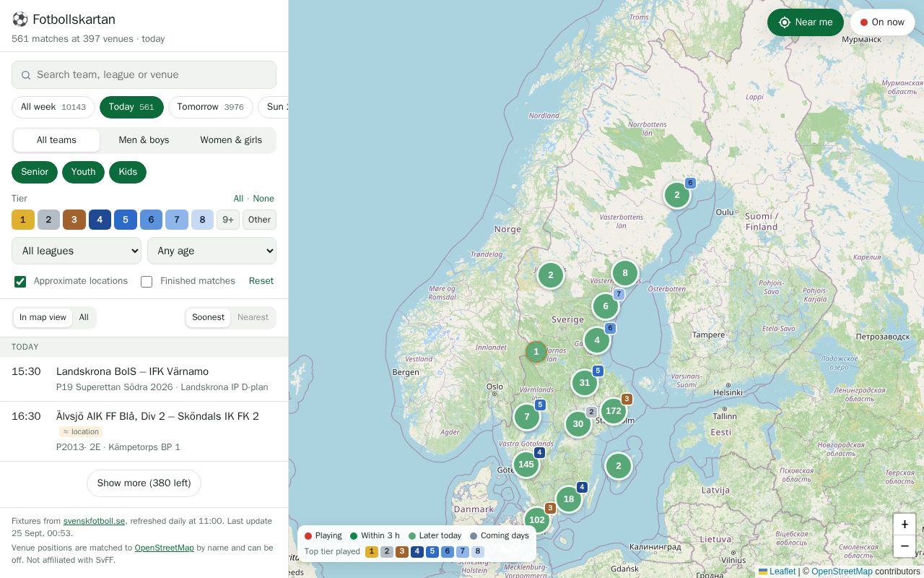The height and width of the screenshot is (578, 924).
Task: Toggle tier 2 grey swatch filter
Action: (48, 220)
